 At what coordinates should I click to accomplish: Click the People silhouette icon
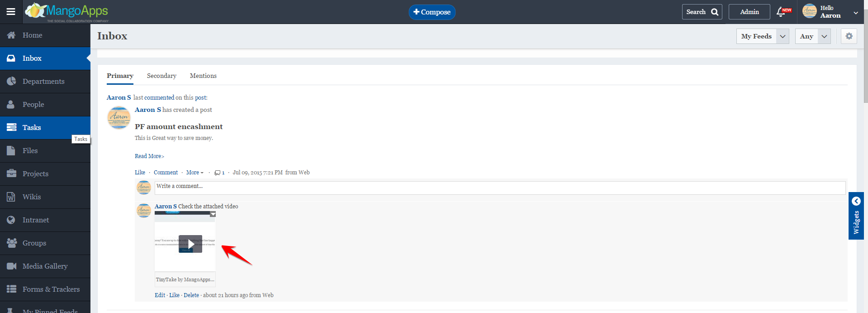point(11,105)
